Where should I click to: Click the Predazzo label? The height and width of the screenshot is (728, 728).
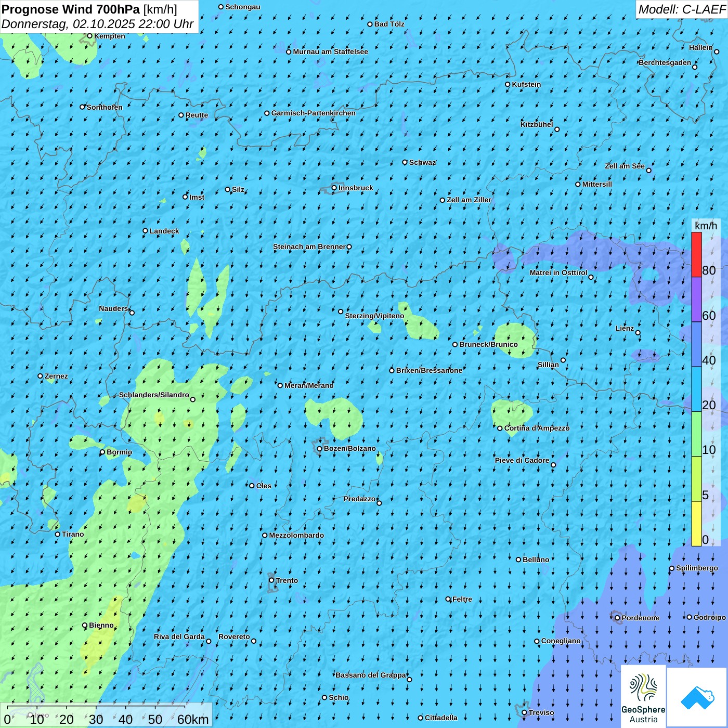pos(359,499)
